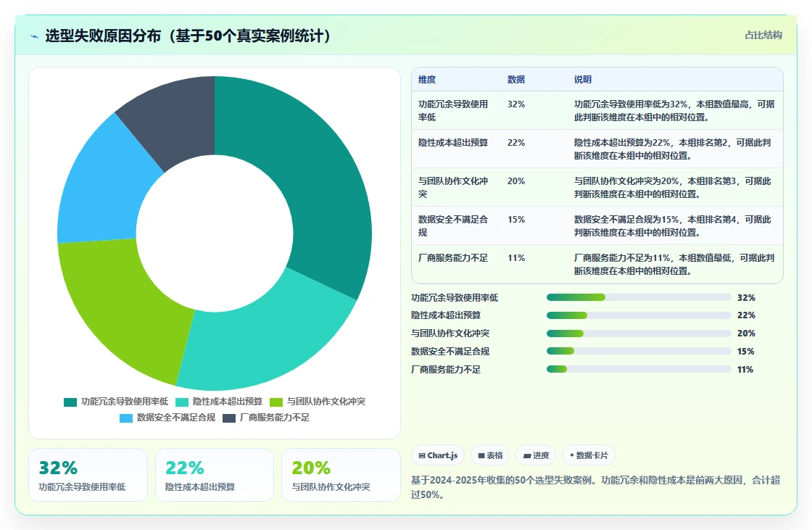Image resolution: width=812 pixels, height=530 pixels.
Task: Click the description mentioning 本组排名第3
Action: (672, 187)
